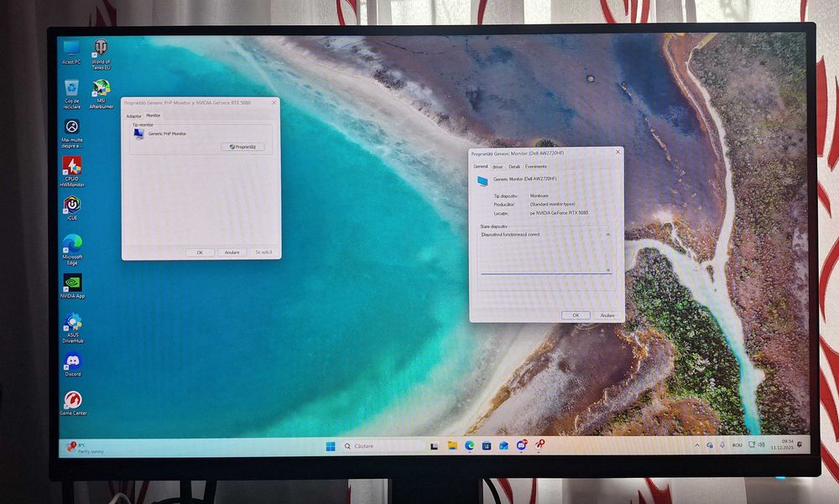839x504 pixels.
Task: Open red Game Center taskbar icon
Action: [539, 444]
